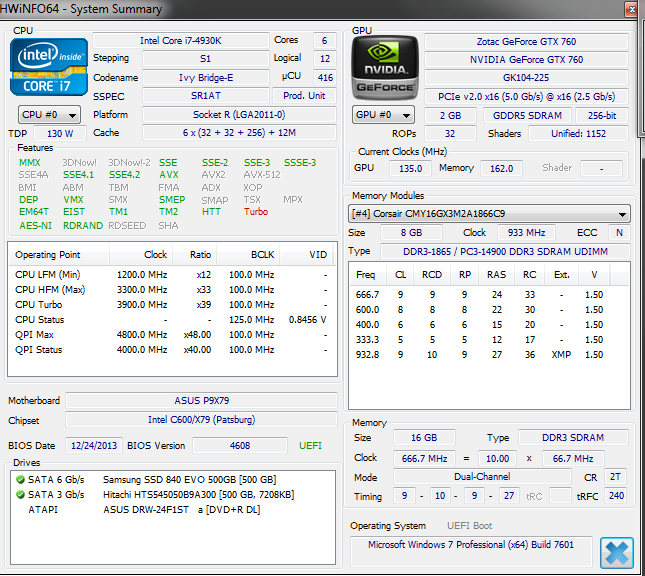Screen dimensions: 645x576
Task: Click the PCIe v2.0 x16 bus field
Action: click(x=526, y=97)
